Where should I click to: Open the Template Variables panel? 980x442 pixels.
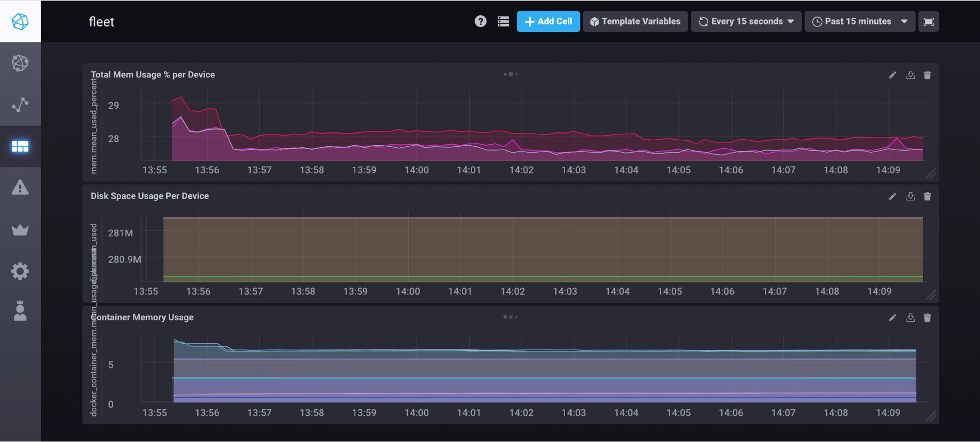click(635, 22)
